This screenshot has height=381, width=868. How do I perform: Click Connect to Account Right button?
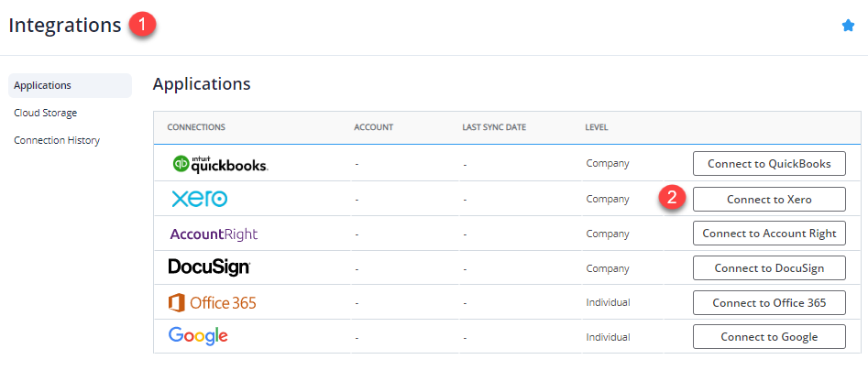pos(769,234)
